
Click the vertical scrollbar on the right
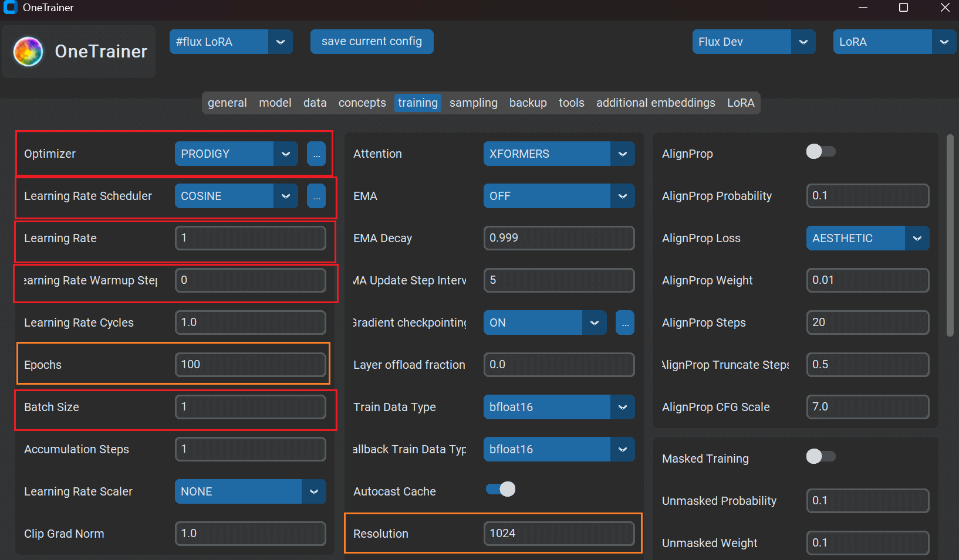[x=950, y=236]
